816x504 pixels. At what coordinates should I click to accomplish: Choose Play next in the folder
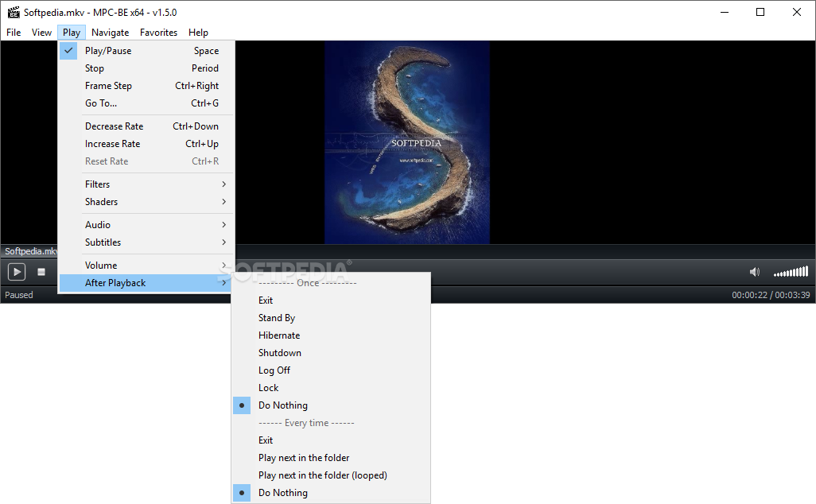pos(331,458)
